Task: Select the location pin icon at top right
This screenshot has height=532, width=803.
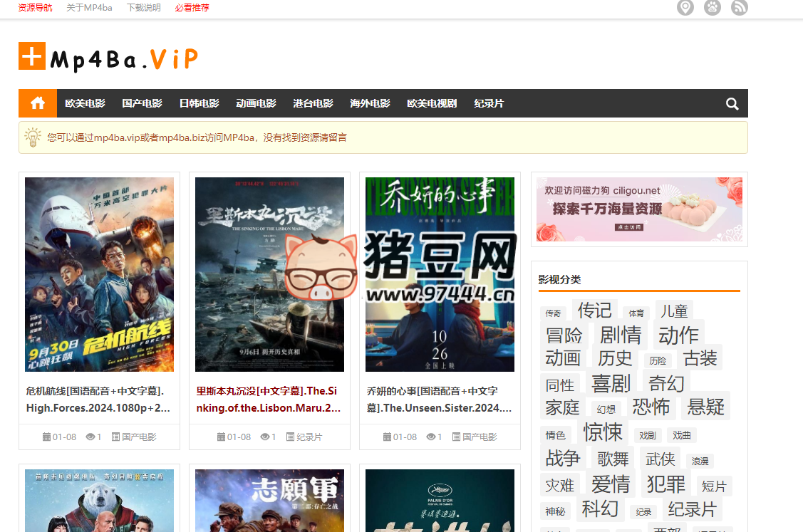Action: click(x=685, y=8)
